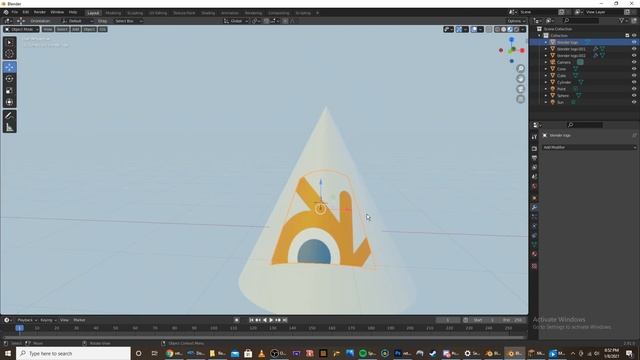This screenshot has height=360, width=640.
Task: Open the Texture properties tab icon
Action: tap(534, 266)
